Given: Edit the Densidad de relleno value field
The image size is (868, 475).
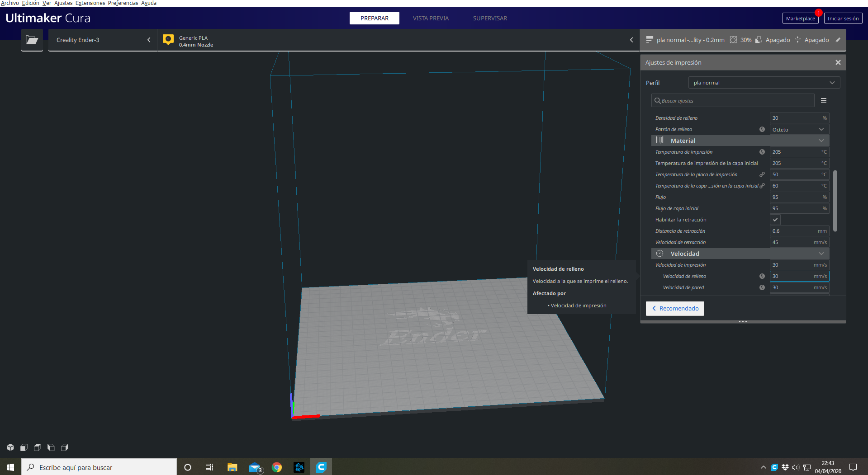Looking at the screenshot, I should 799,118.
